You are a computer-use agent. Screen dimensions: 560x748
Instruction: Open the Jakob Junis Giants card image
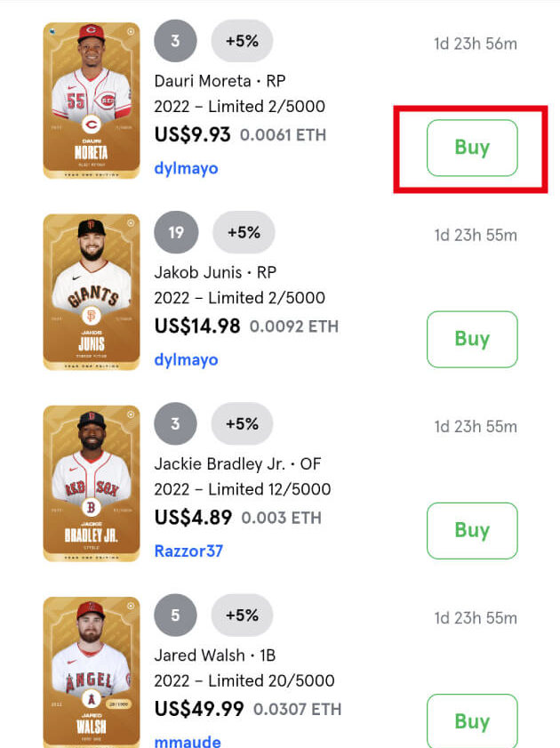pyautogui.click(x=92, y=292)
